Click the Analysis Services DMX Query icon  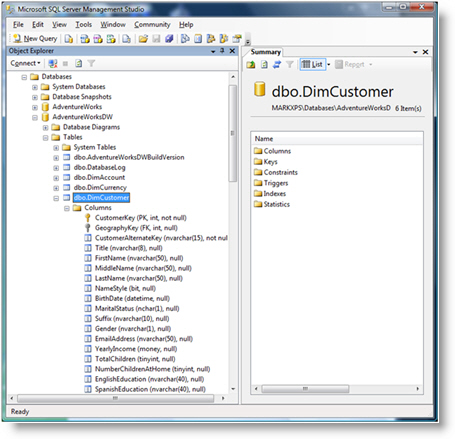tap(98, 39)
